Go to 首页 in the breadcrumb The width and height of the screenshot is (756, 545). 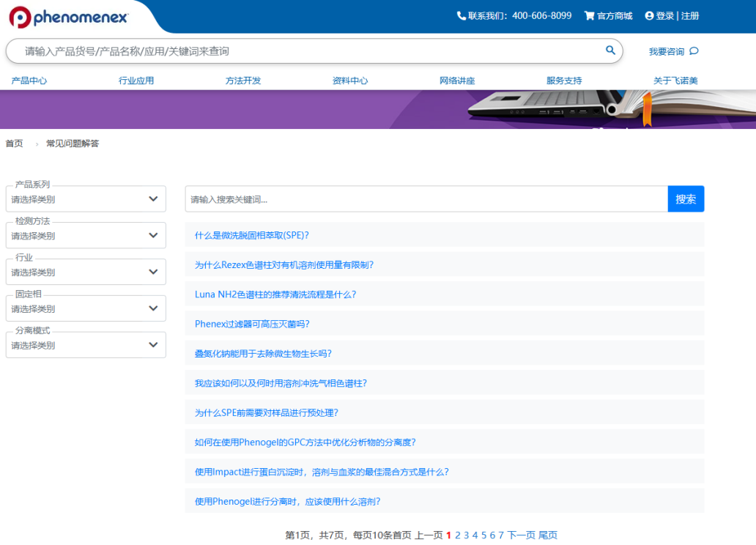click(x=14, y=144)
